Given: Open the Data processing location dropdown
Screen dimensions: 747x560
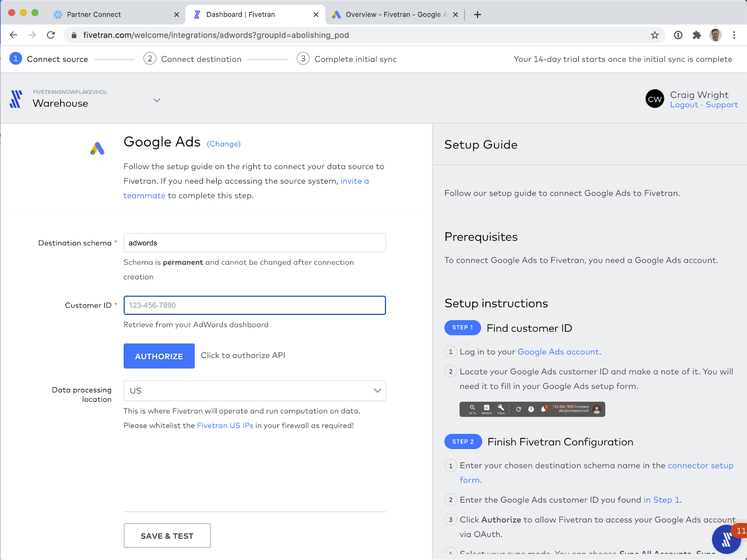Looking at the screenshot, I should pos(254,391).
